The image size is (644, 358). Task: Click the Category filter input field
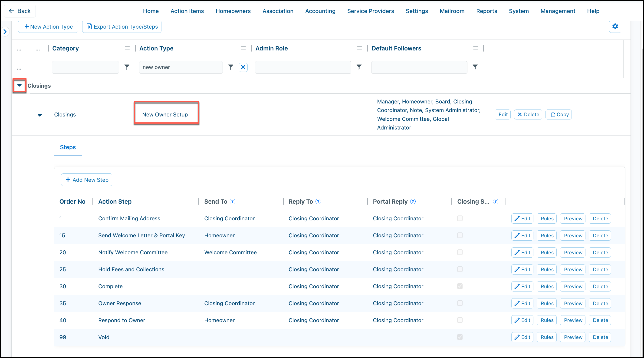85,67
